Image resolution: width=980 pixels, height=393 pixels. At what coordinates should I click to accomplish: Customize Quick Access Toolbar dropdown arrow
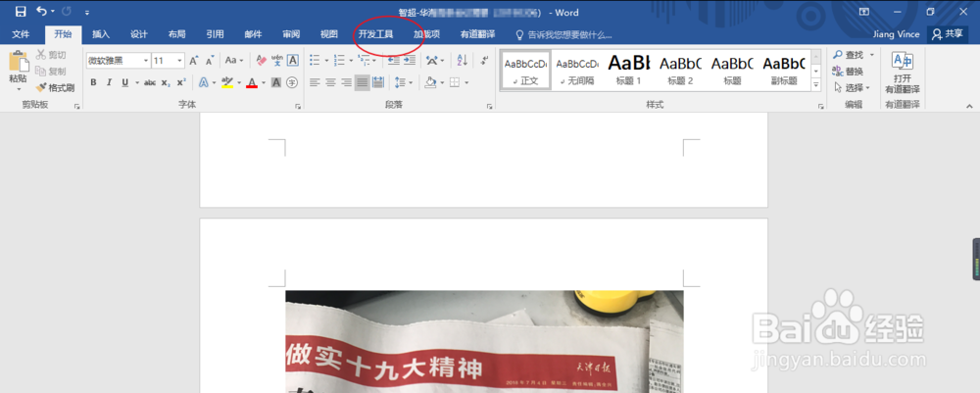click(86, 12)
